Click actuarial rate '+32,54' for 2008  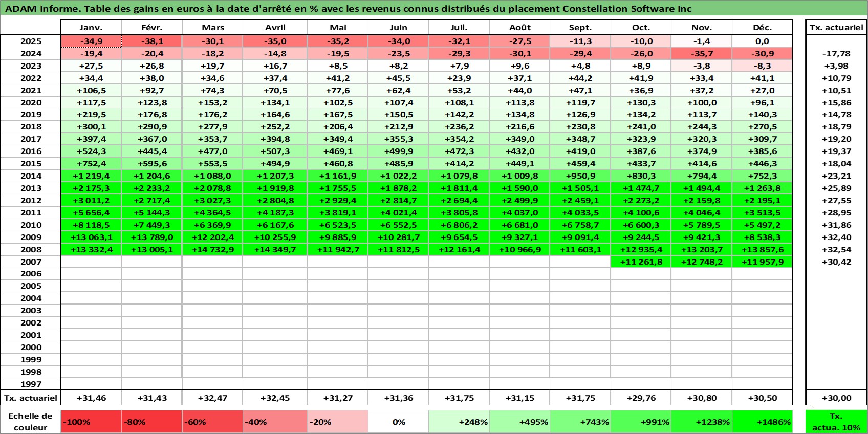[836, 250]
